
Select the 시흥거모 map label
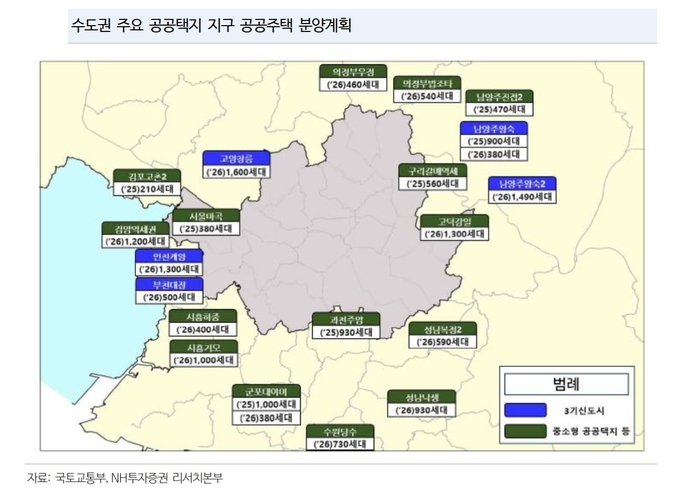coord(205,346)
